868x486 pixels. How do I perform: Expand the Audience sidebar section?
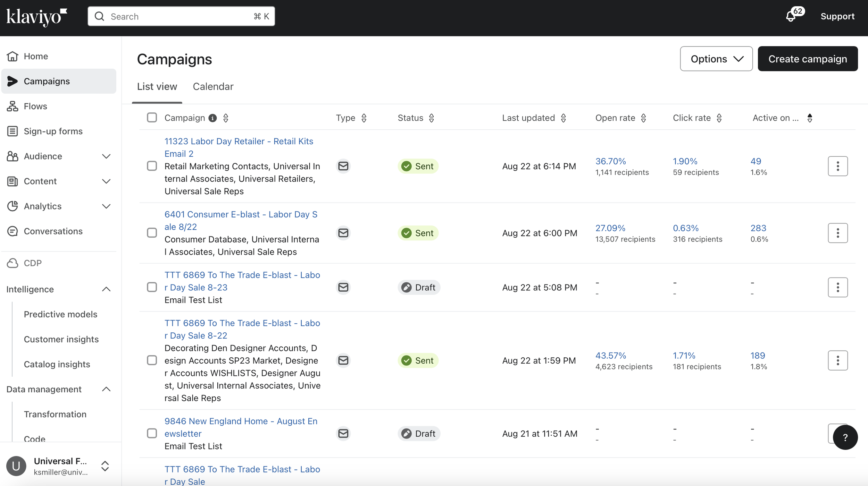[106, 156]
